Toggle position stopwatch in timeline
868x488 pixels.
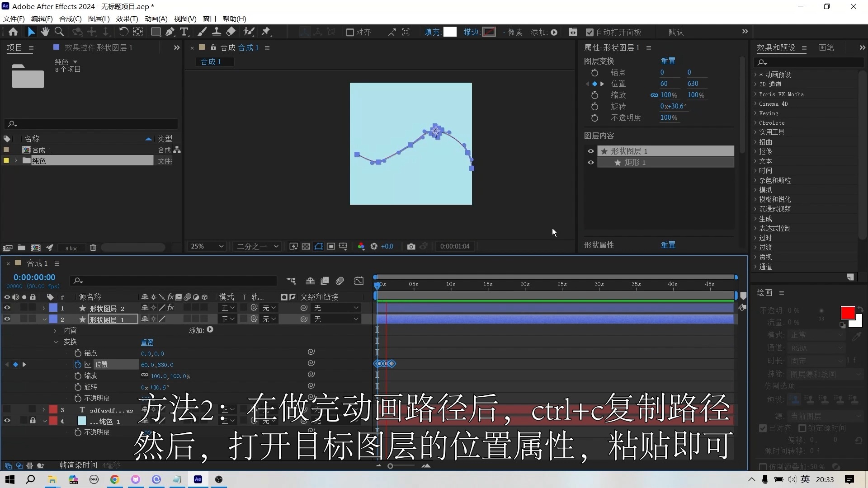(78, 364)
